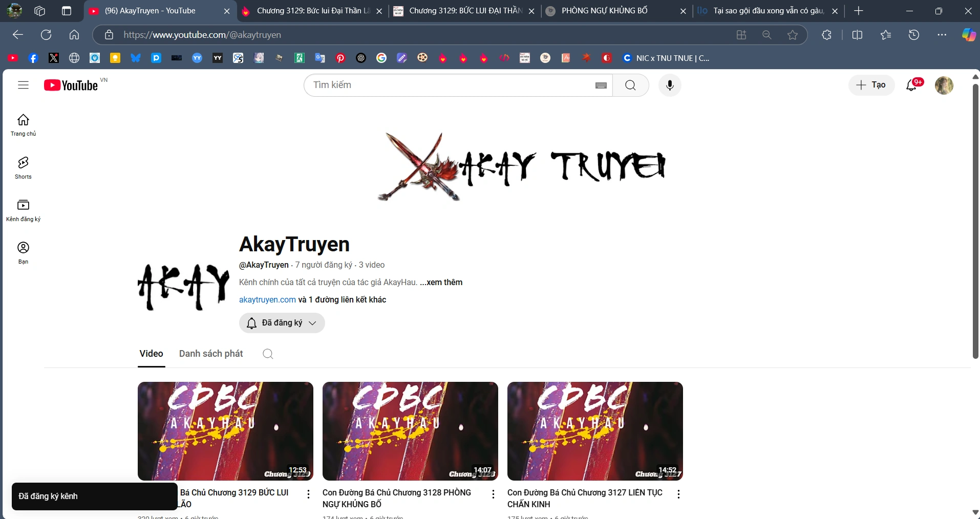
Task: Open Edge Settings and more menu
Action: point(942,35)
